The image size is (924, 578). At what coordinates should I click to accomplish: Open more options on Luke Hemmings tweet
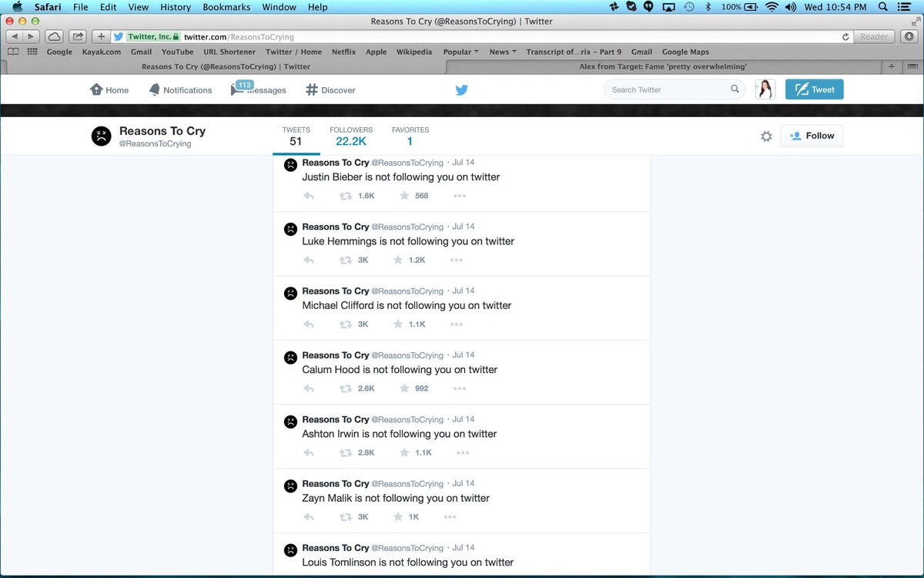pyautogui.click(x=457, y=260)
